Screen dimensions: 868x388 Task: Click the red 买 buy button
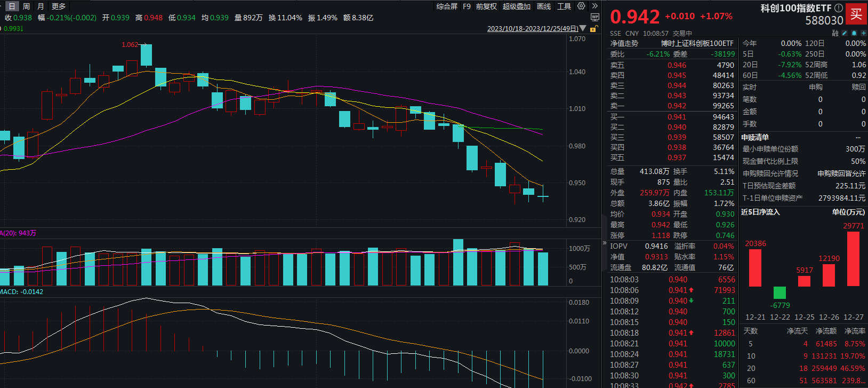[x=856, y=14]
